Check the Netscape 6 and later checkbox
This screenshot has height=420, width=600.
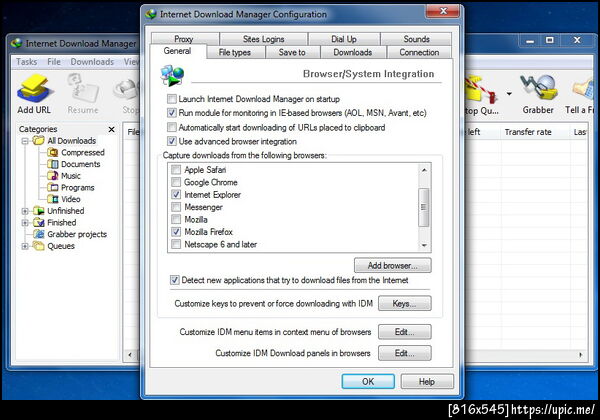[176, 244]
